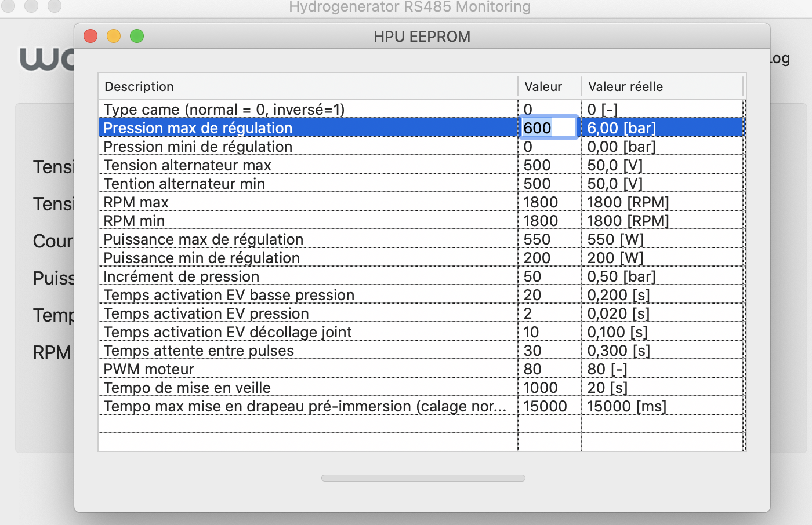Select the Tension alternateur max row
812x525 pixels.
pyautogui.click(x=421, y=165)
